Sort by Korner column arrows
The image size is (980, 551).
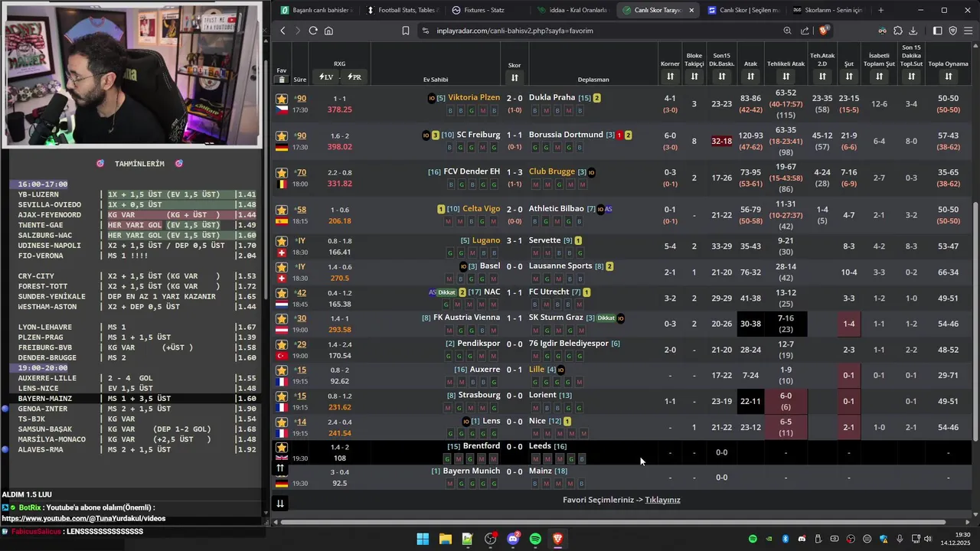(x=670, y=77)
